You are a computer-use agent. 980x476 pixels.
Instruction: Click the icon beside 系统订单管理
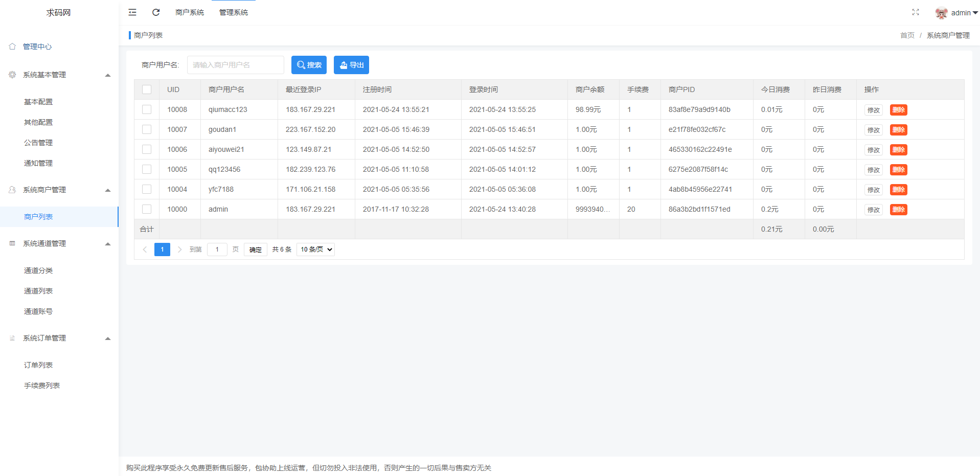pos(12,338)
